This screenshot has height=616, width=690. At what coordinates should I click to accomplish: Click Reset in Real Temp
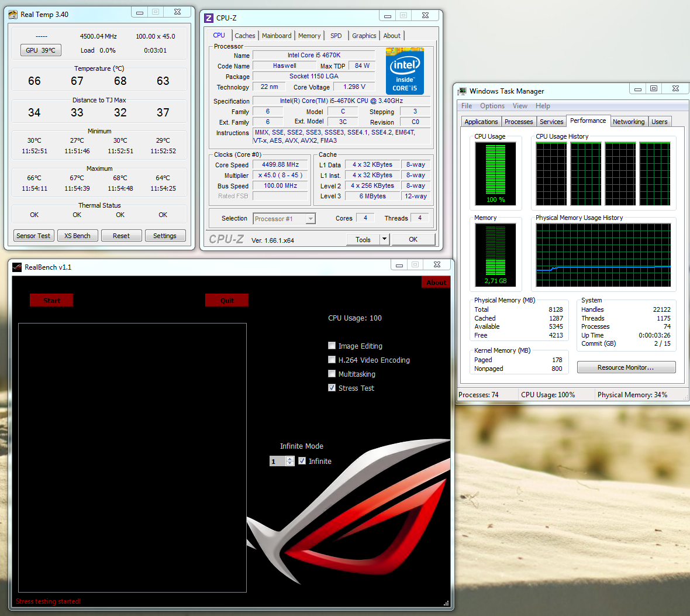click(x=121, y=236)
